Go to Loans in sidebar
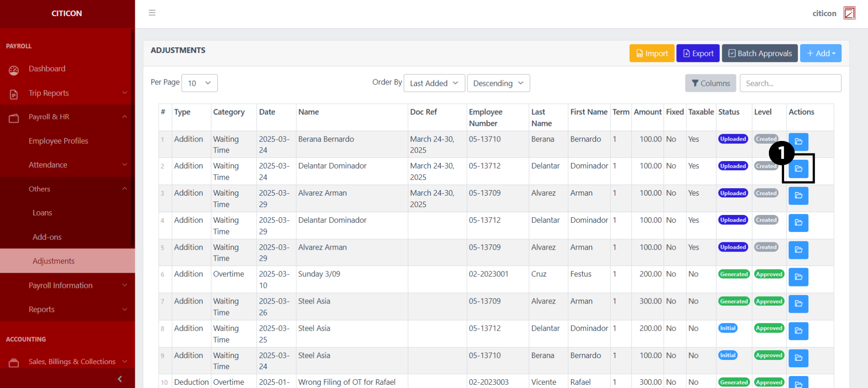 tap(42, 213)
